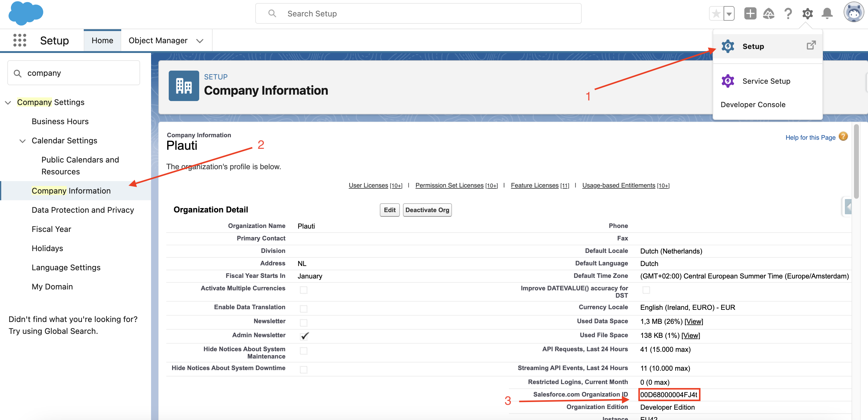Click the blue Setup gear icon in menu
This screenshot has height=420, width=868.
[x=728, y=46]
